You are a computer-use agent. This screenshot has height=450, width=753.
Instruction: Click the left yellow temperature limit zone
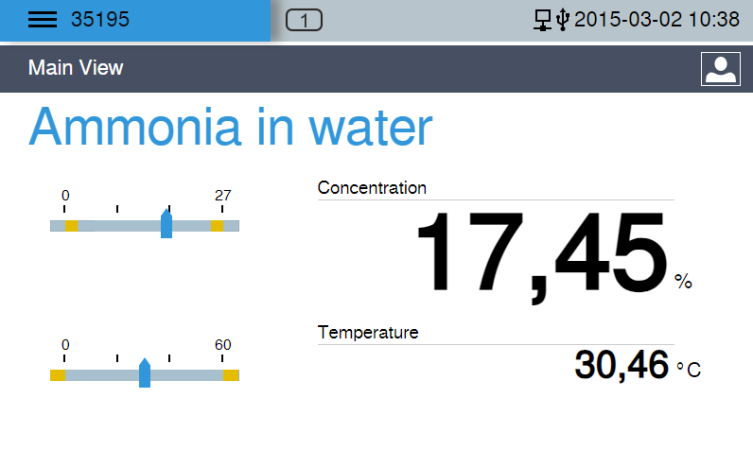click(x=58, y=375)
